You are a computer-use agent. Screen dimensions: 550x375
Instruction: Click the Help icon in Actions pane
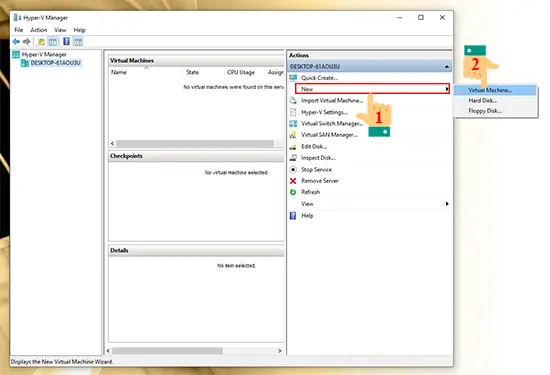pos(293,216)
